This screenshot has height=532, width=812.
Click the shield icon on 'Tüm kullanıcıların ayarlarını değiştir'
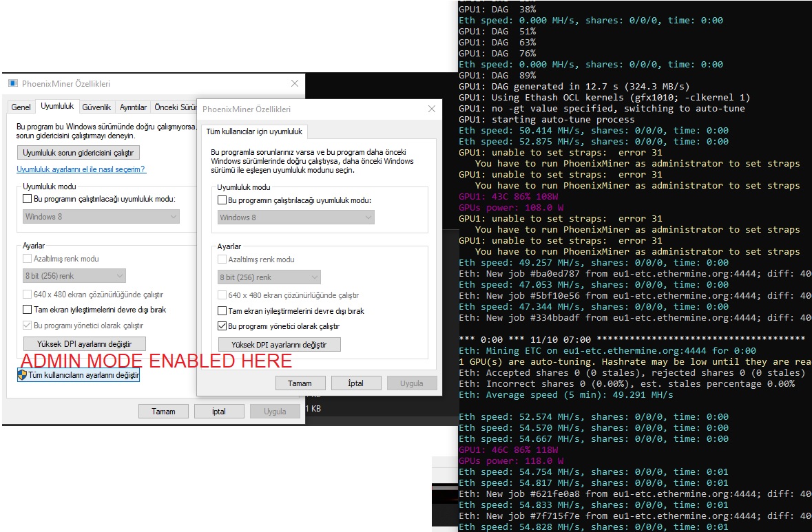pos(22,374)
